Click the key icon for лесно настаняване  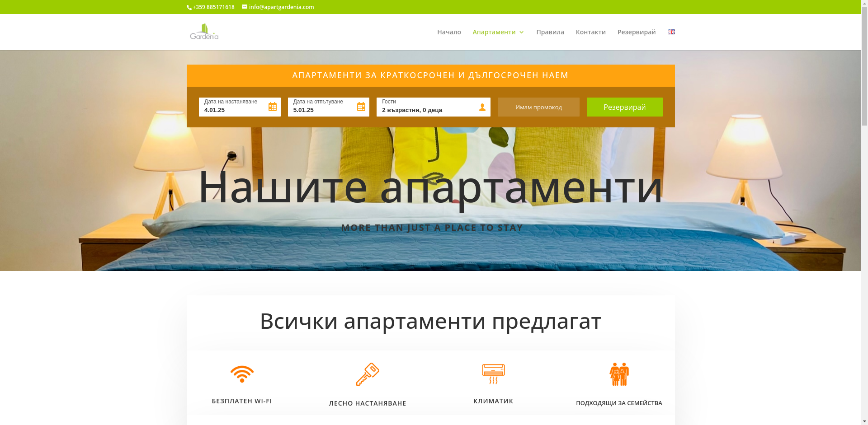[368, 374]
